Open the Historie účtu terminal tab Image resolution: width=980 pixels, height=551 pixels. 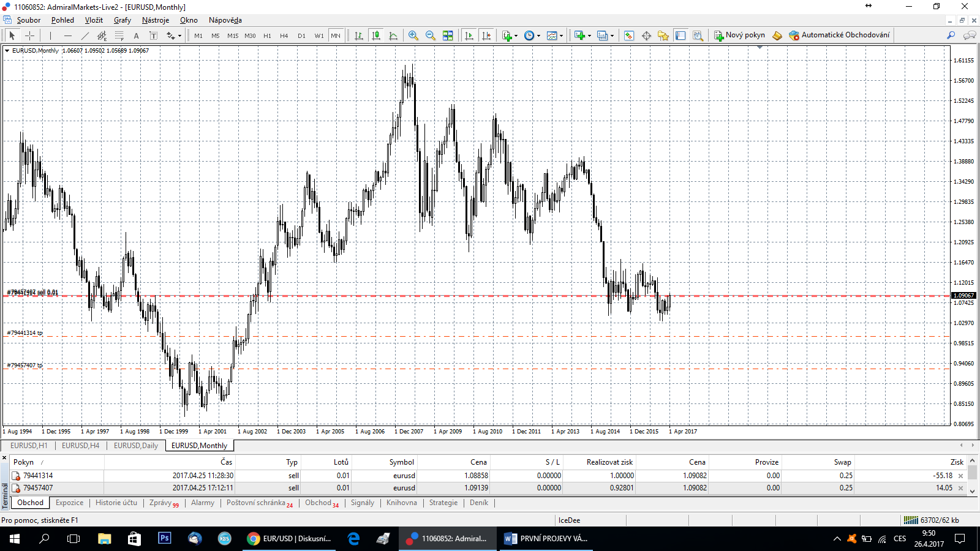[x=116, y=503]
